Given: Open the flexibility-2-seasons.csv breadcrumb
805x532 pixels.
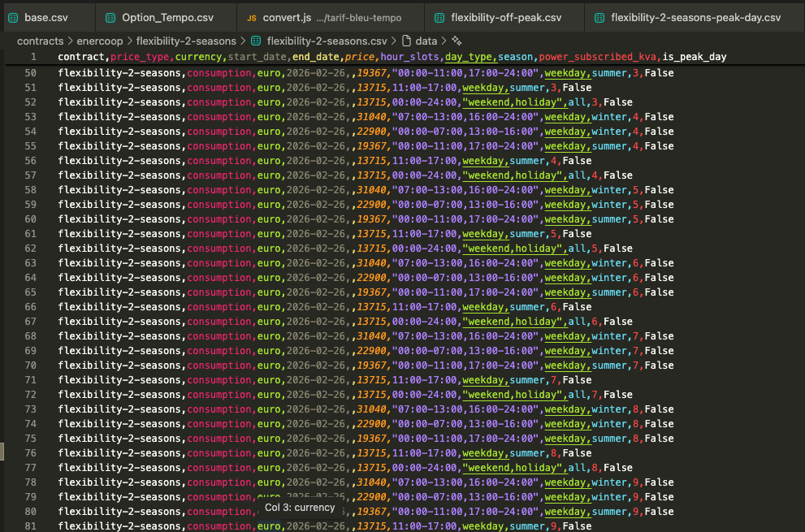Looking at the screenshot, I should [327, 41].
